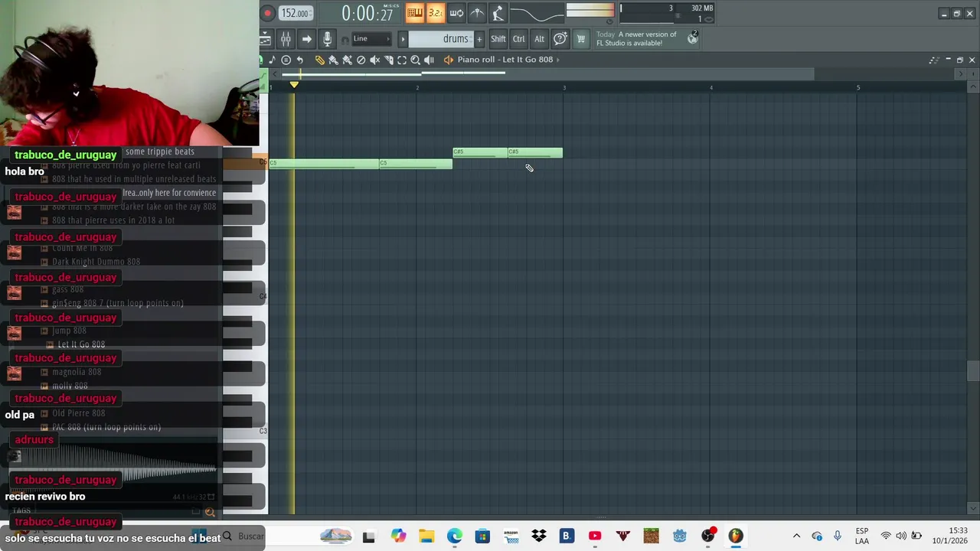Viewport: 980px width, 551px height.
Task: Click the first C5 note
Action: tap(324, 164)
